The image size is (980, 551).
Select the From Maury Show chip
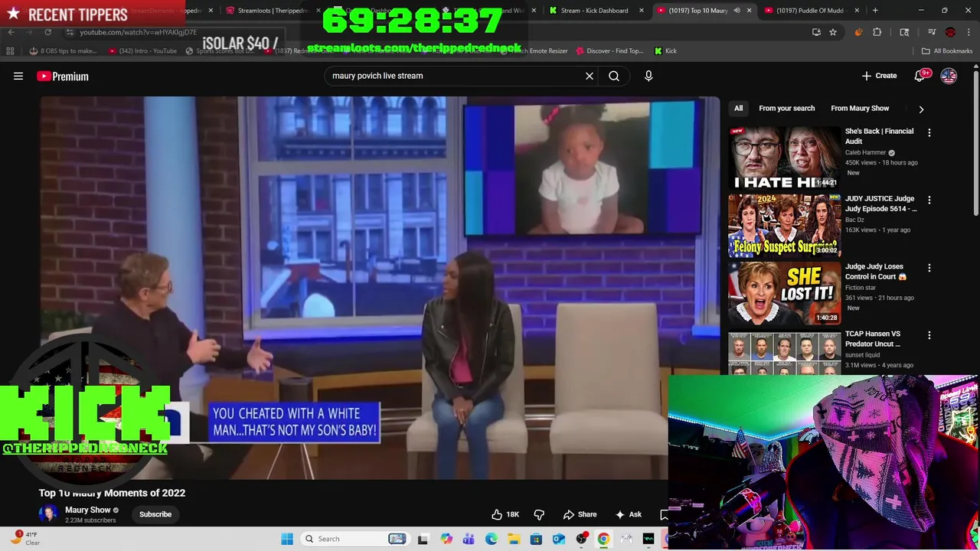[860, 109]
